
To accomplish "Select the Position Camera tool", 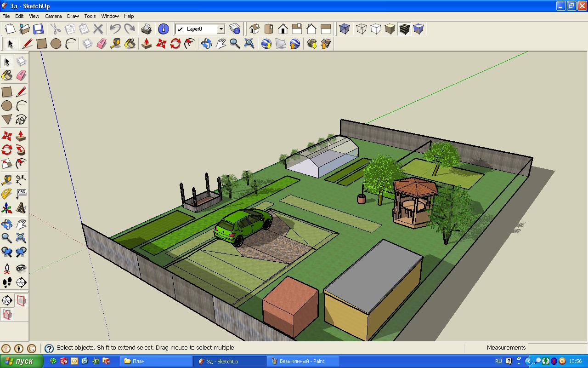I will (x=7, y=268).
